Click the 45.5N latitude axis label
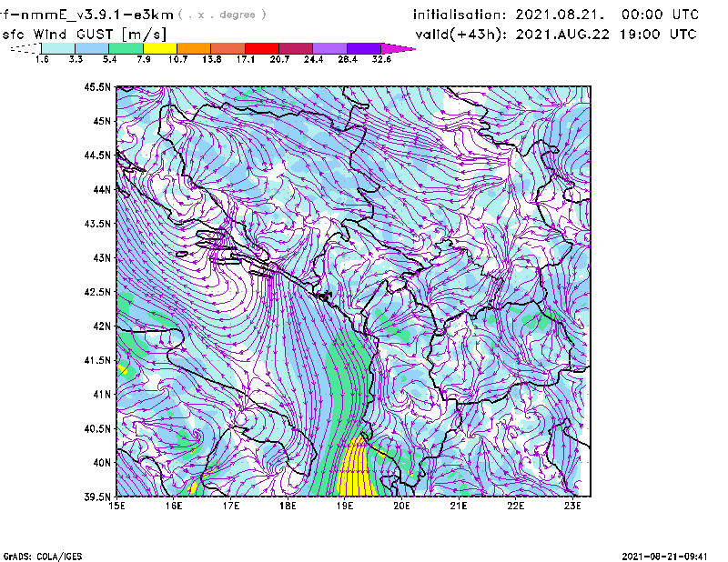 point(96,87)
